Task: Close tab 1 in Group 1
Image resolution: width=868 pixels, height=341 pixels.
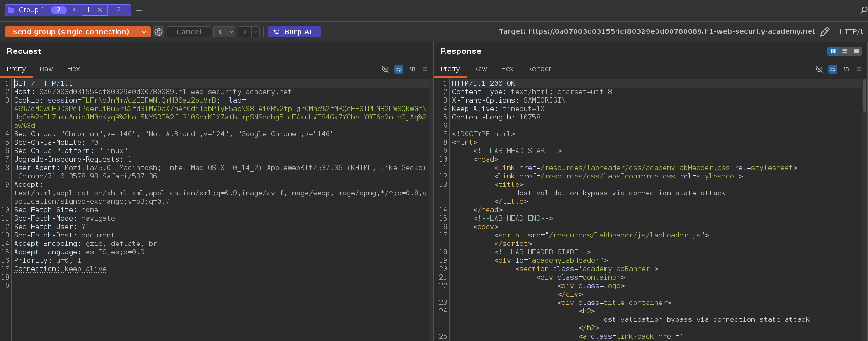Action: pos(100,10)
